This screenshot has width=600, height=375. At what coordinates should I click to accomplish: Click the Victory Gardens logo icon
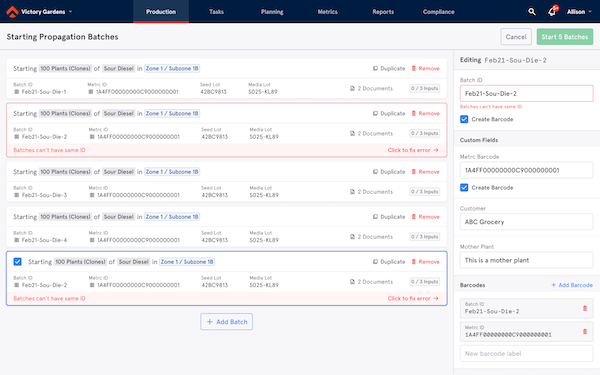click(12, 12)
